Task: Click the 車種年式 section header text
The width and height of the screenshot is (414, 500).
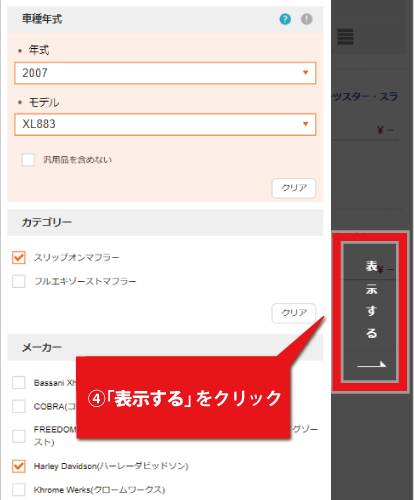Action: coord(42,19)
